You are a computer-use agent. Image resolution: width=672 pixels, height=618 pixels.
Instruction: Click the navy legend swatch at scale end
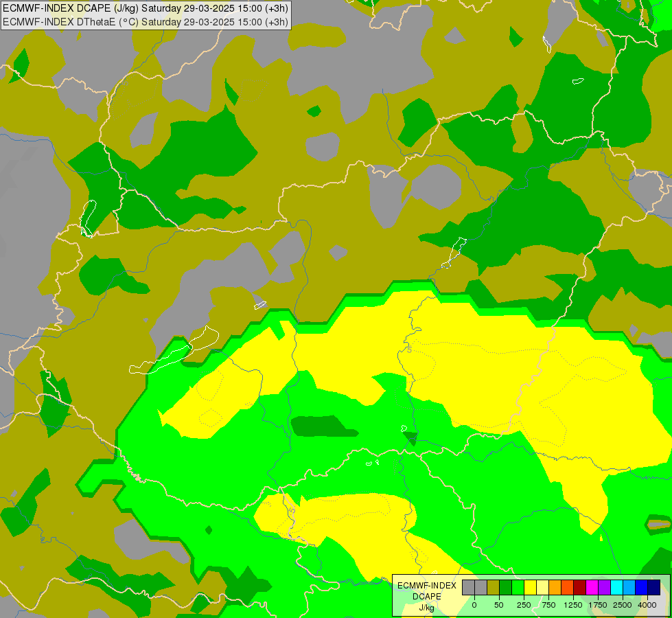(x=654, y=588)
